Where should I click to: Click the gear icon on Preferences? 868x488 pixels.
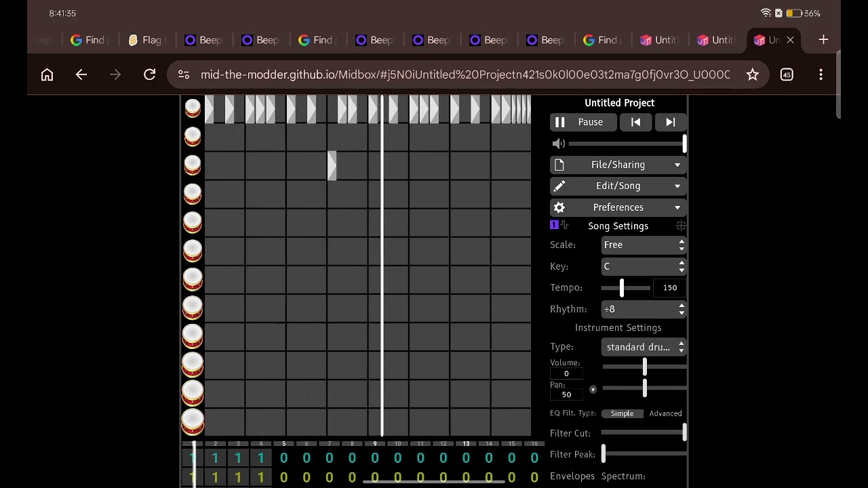[559, 207]
